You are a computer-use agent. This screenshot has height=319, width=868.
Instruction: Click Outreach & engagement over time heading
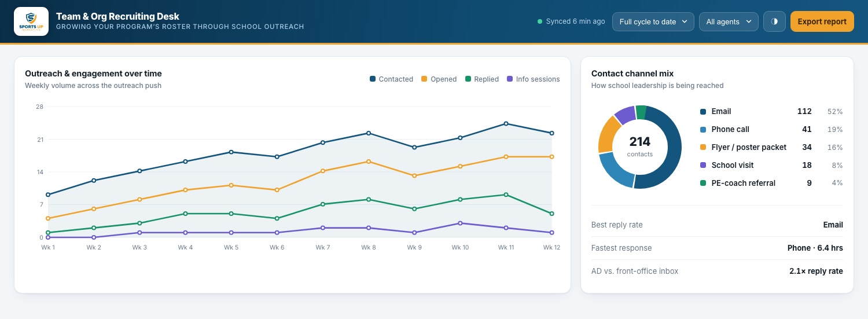point(93,74)
